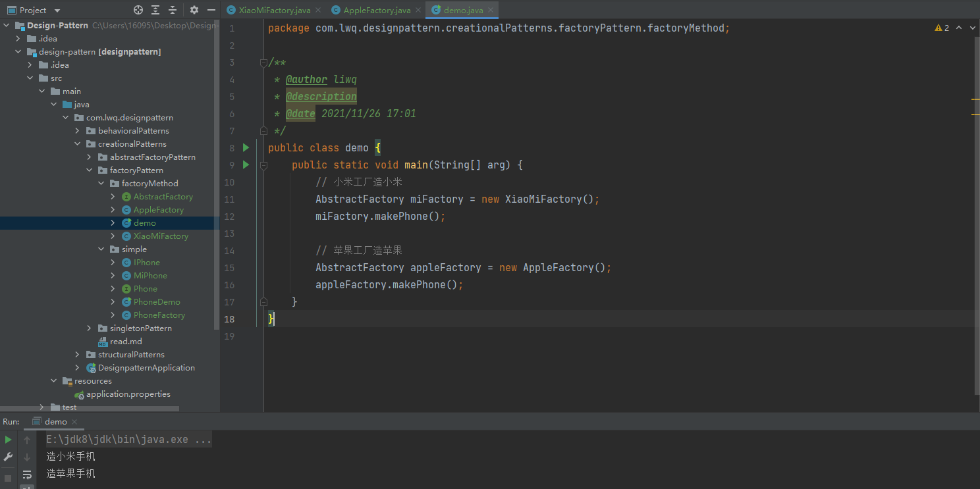This screenshot has height=489, width=980.
Task: Close the demo tab in the Run panel
Action: click(x=74, y=422)
